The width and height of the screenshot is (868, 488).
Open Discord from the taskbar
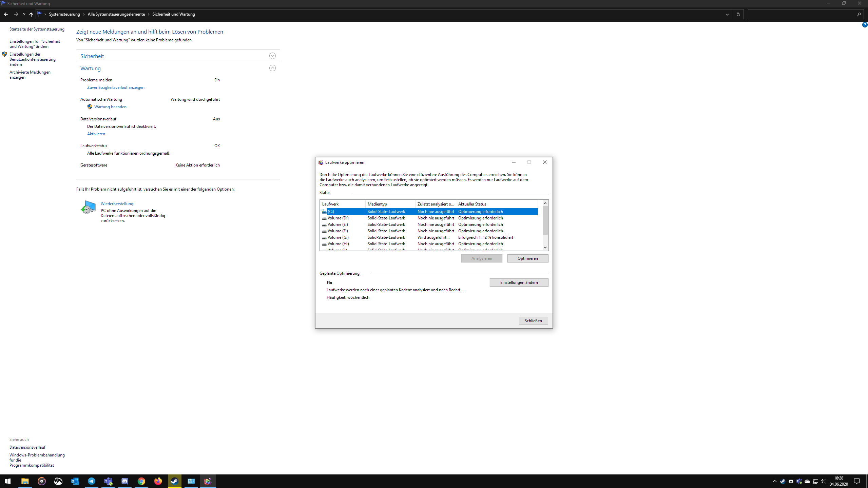point(125,481)
